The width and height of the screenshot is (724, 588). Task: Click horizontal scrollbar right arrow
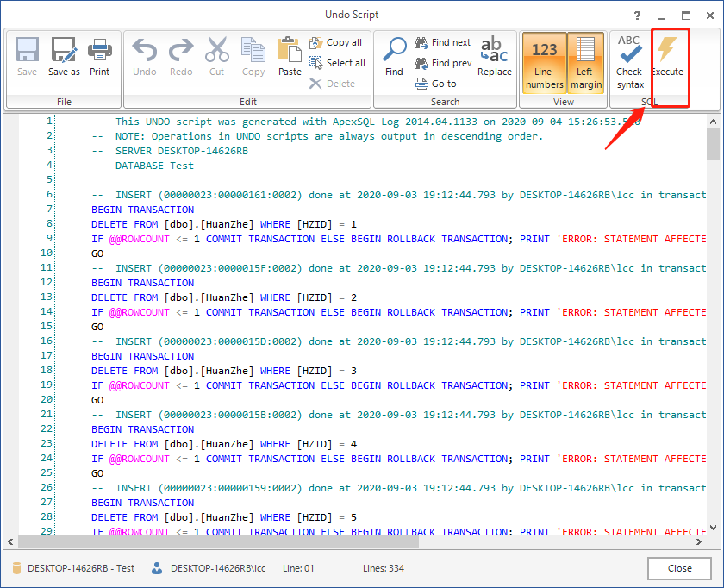699,541
